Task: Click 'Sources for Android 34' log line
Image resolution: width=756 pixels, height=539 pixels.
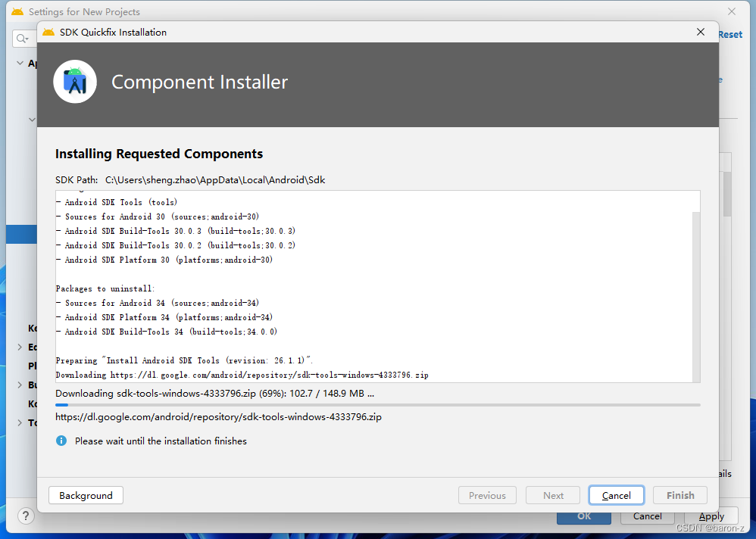Action: 158,303
